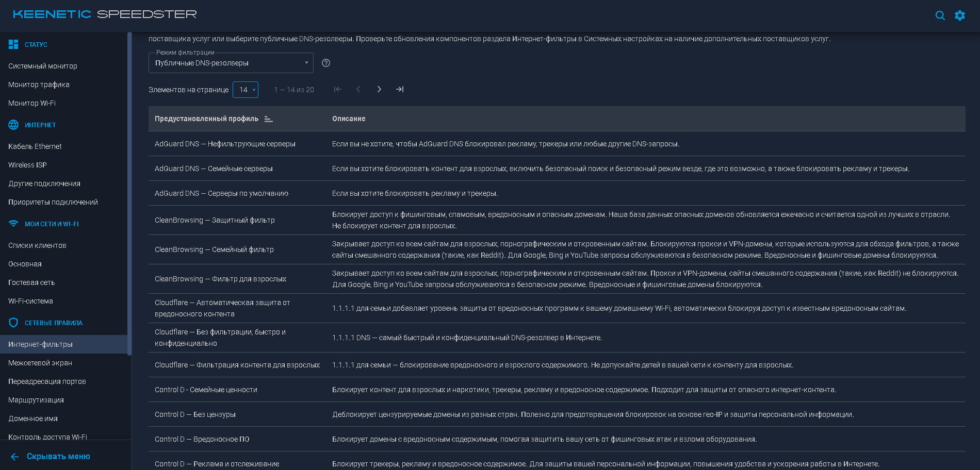Click the Internet globe icon
This screenshot has width=980, height=470.
(x=13, y=125)
